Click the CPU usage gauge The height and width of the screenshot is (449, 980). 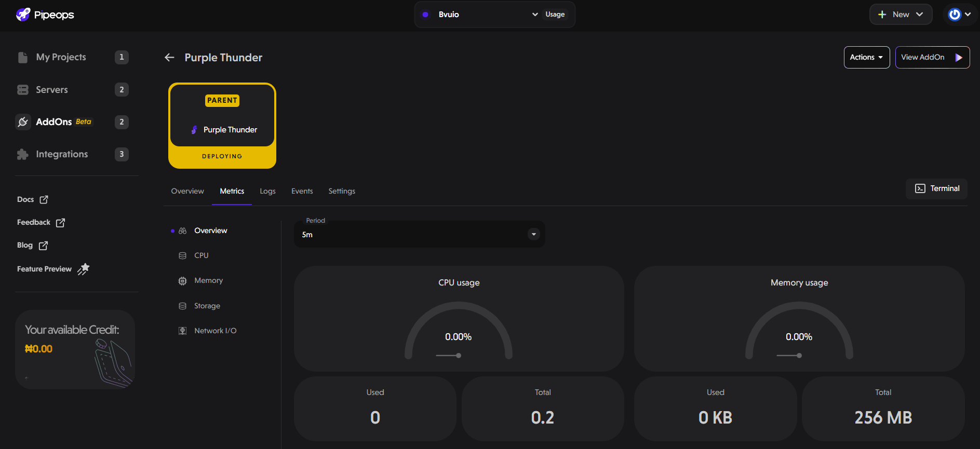pyautogui.click(x=459, y=331)
